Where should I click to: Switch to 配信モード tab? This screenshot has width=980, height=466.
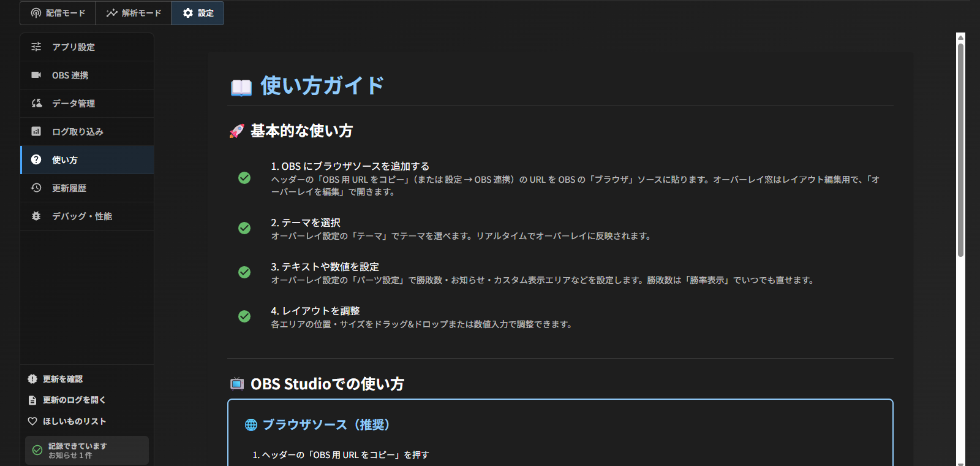pos(58,13)
